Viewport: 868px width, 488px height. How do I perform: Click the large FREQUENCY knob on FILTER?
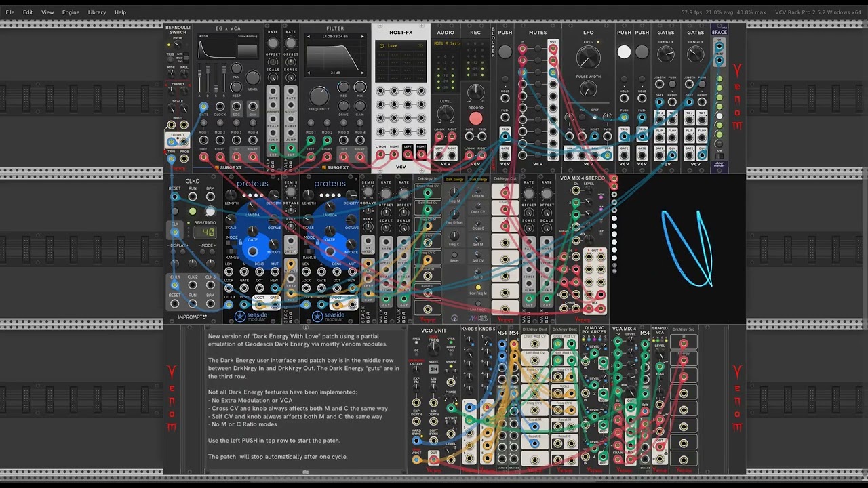pos(319,96)
